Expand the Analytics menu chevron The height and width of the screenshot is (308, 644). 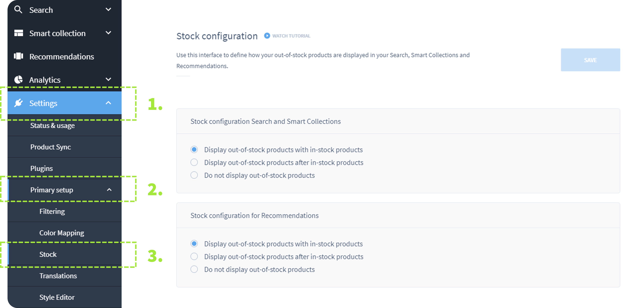point(108,79)
